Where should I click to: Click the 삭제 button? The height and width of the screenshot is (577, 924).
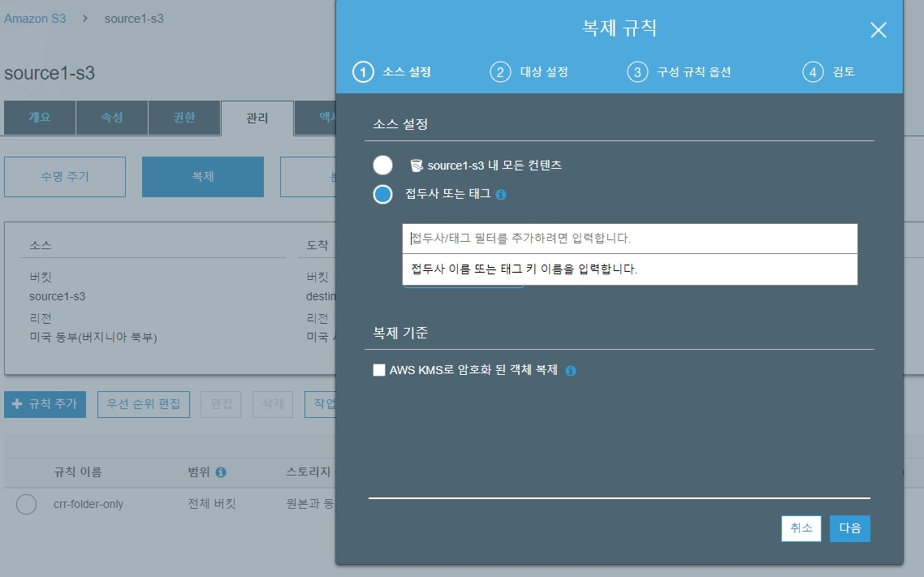[x=273, y=404]
